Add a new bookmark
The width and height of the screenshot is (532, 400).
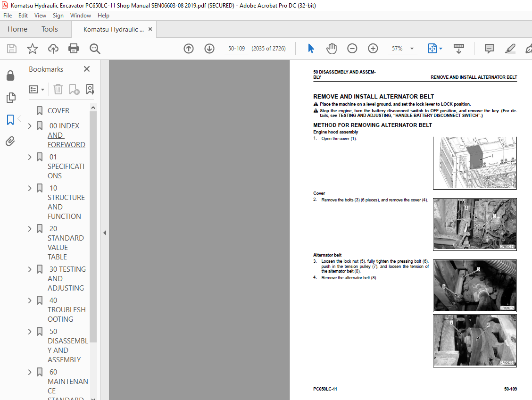pos(74,89)
